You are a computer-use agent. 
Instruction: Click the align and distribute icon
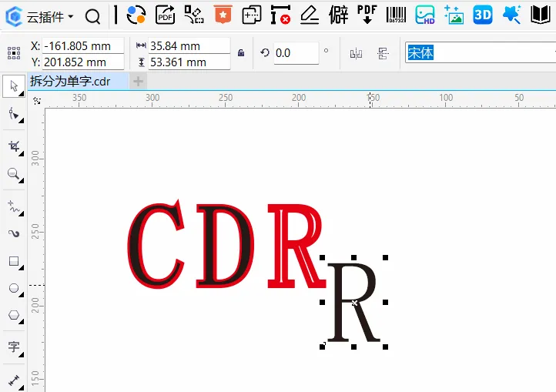pyautogui.click(x=384, y=54)
